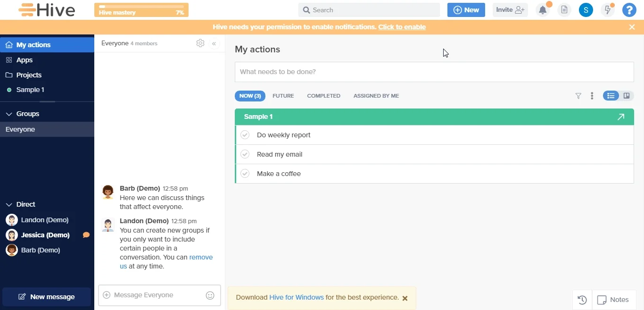Open the emoji picker in message box
Screen dimensions: 644x310
coord(210,295)
